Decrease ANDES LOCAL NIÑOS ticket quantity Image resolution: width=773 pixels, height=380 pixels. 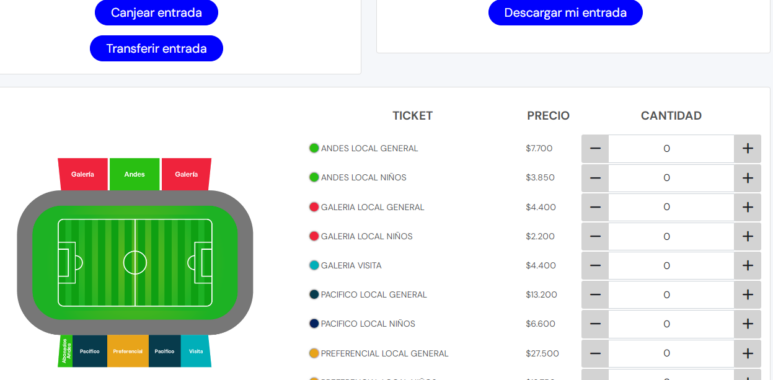595,177
